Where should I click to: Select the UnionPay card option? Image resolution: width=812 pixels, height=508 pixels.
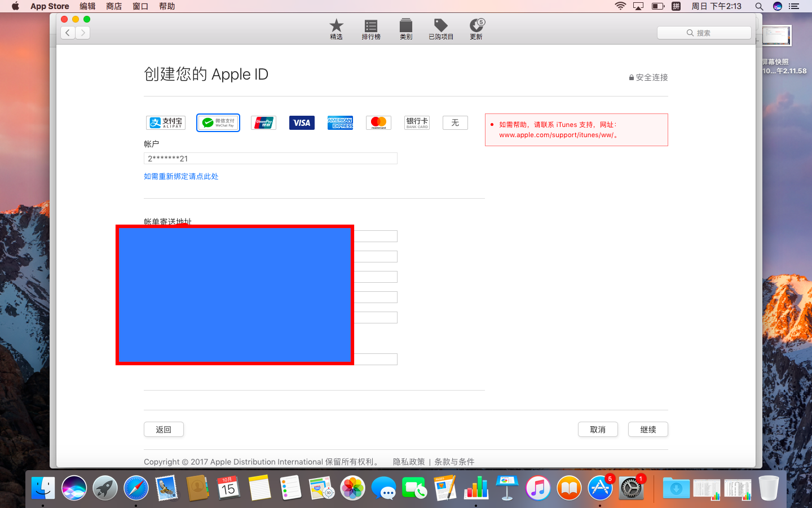point(263,122)
